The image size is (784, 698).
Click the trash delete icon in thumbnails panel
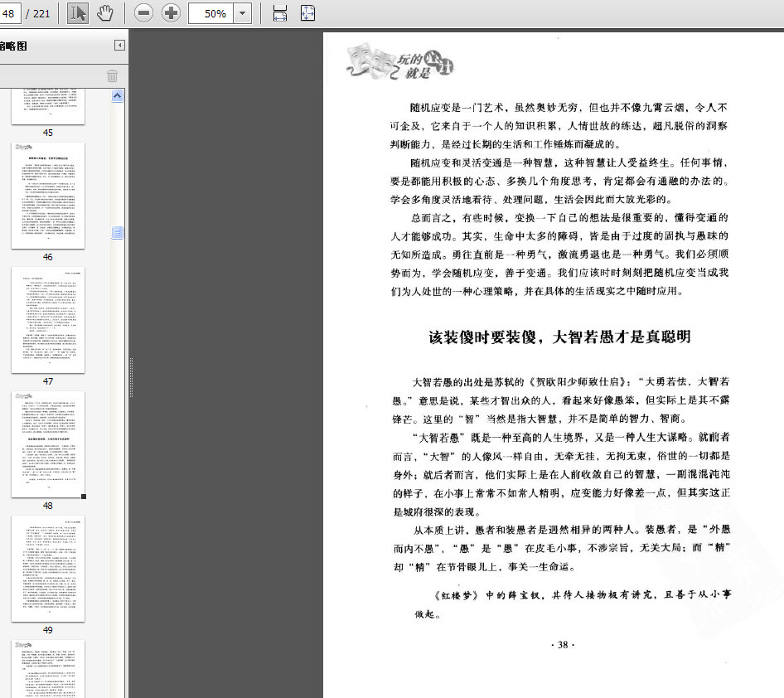(112, 76)
